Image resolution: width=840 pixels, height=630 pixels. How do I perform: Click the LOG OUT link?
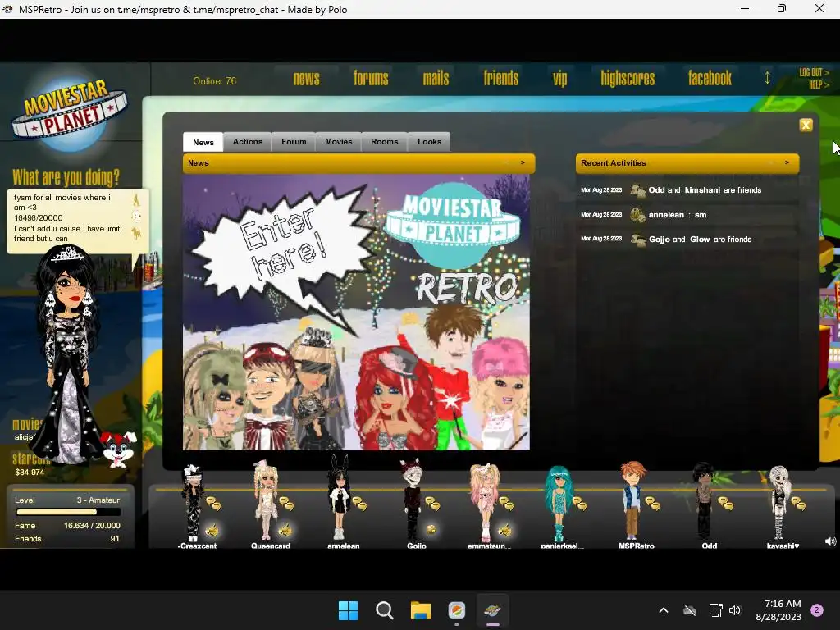coord(814,72)
